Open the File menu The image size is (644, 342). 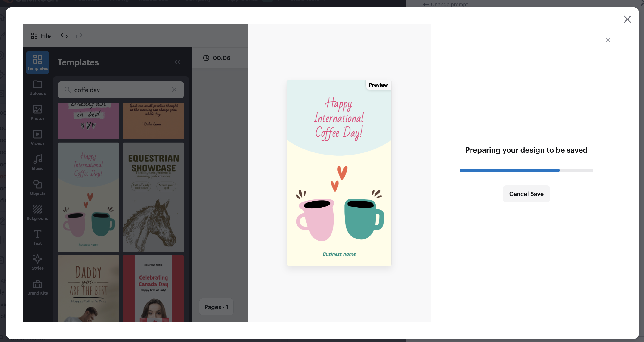pos(41,36)
